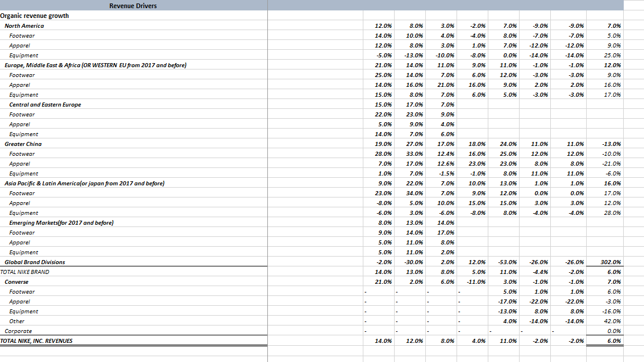This screenshot has width=644, height=362.
Task: Select the Europe, Middle East & Africa row label
Action: pos(95,65)
